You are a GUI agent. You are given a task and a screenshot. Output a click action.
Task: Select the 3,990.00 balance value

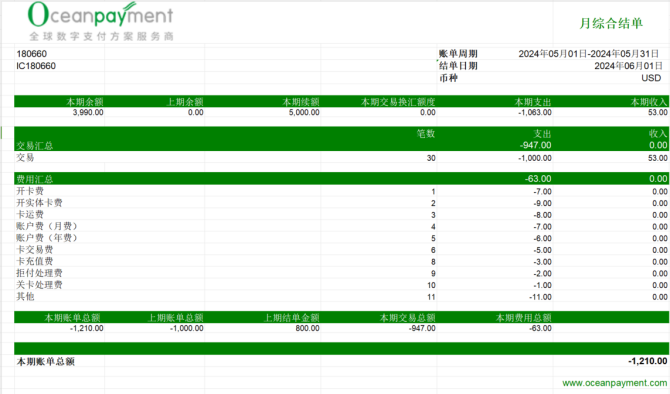pyautogui.click(x=88, y=112)
